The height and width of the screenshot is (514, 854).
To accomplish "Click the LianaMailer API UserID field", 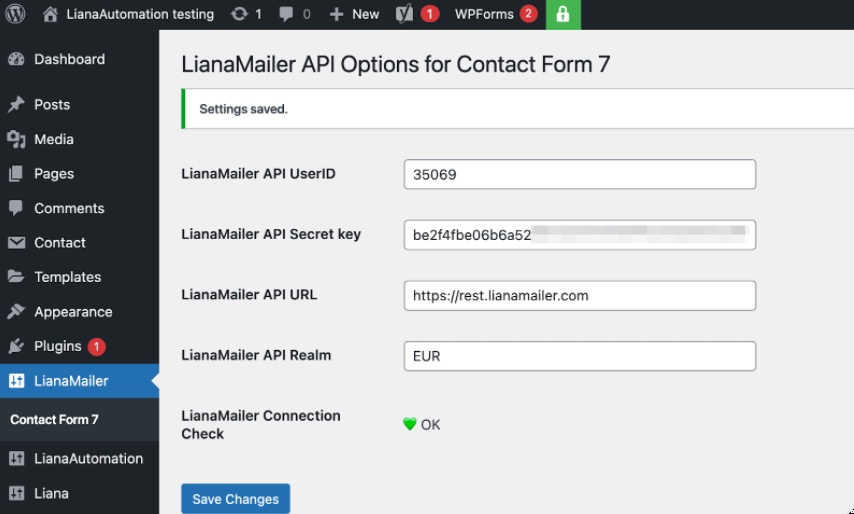I will 580,174.
